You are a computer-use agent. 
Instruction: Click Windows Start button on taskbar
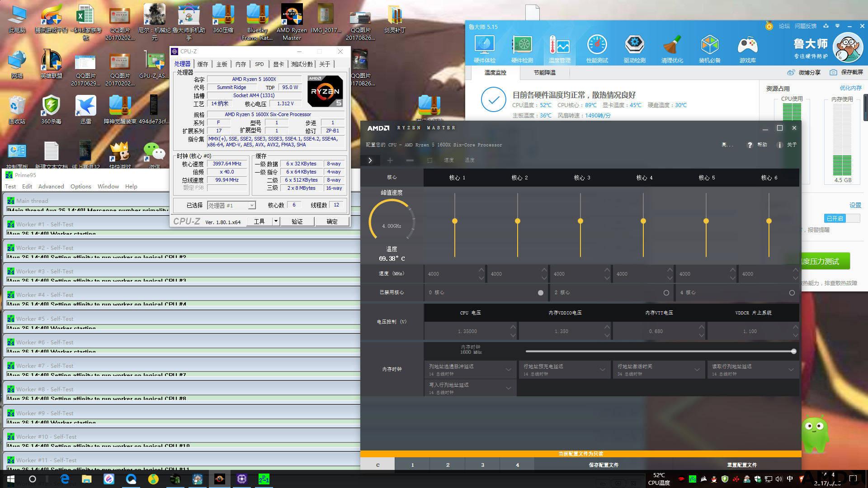(x=11, y=479)
